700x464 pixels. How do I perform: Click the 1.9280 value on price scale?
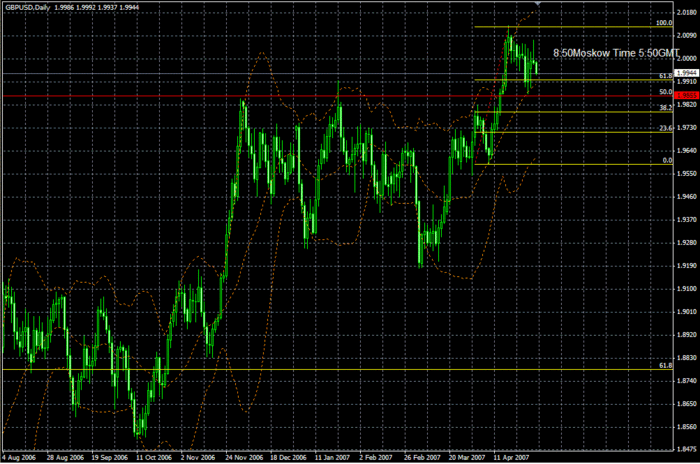tap(687, 243)
